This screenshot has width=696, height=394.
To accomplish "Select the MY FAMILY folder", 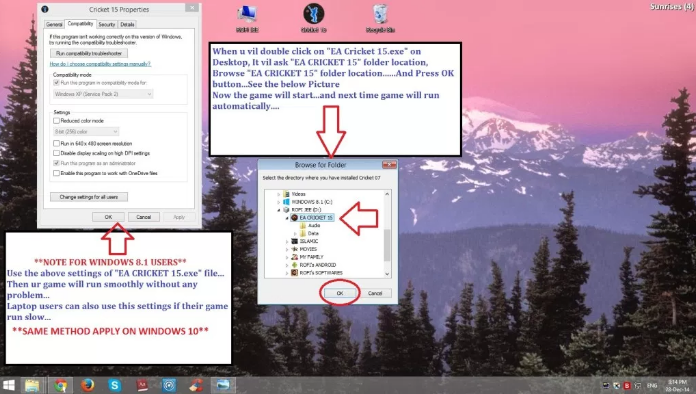I will [311, 257].
